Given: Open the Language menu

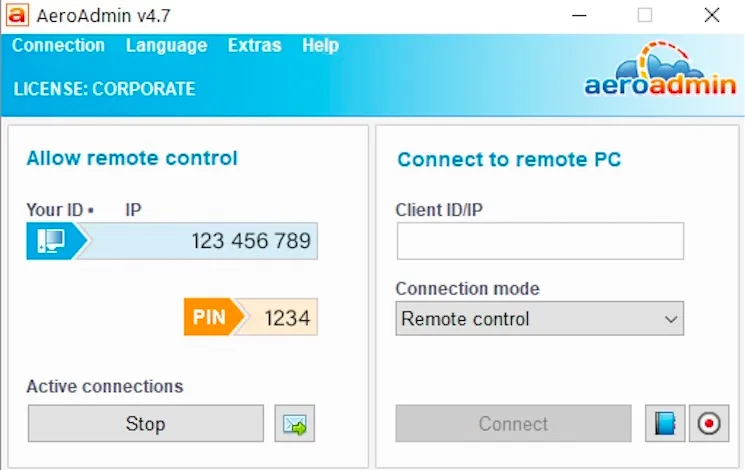Looking at the screenshot, I should [x=166, y=46].
